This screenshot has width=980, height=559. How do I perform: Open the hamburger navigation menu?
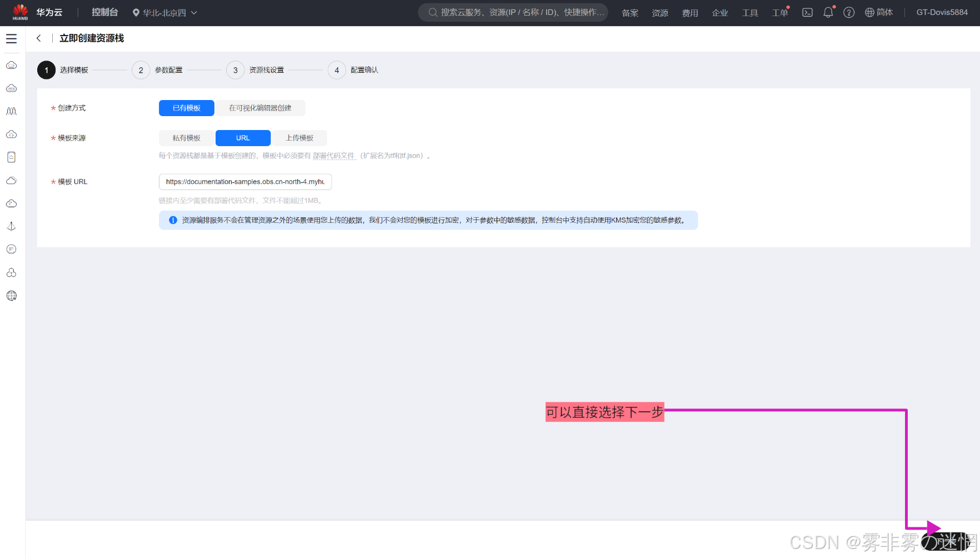(x=11, y=38)
